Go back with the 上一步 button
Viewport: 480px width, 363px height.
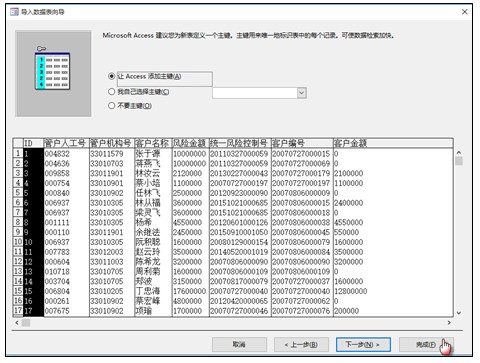point(301,344)
